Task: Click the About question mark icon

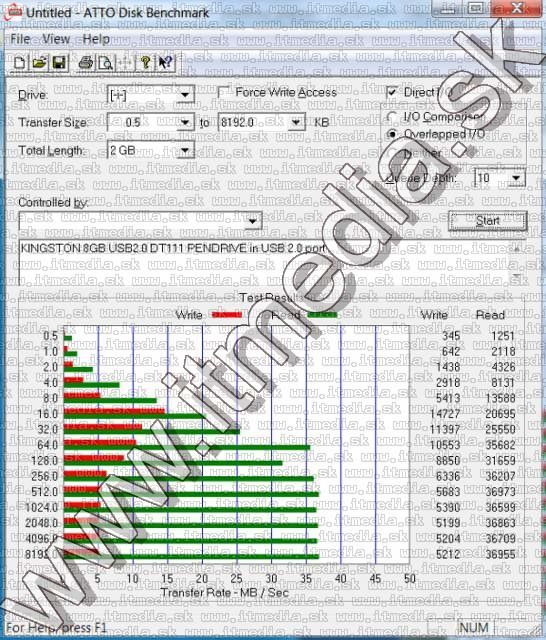Action: click(x=146, y=62)
